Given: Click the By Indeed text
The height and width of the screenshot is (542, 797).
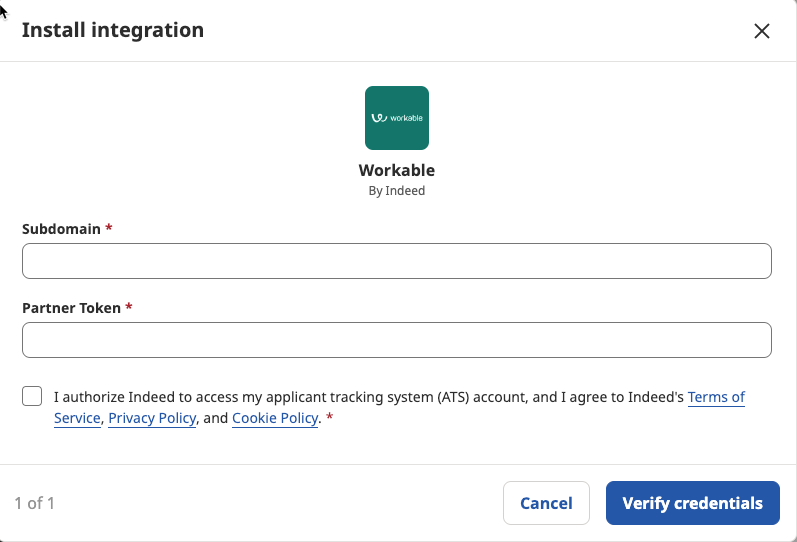Looking at the screenshot, I should click(397, 191).
